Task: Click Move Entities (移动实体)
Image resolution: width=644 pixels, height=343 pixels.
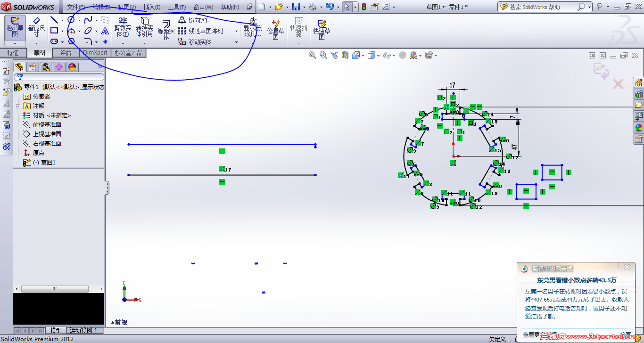Action: click(195, 42)
